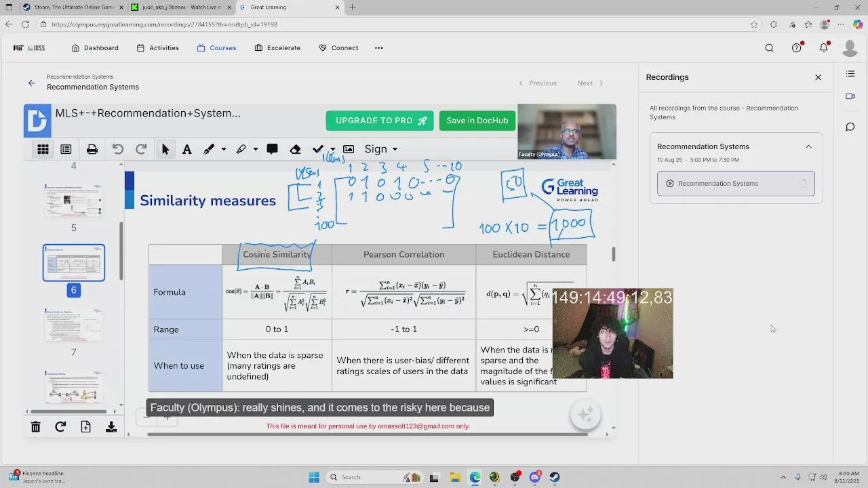Open the list icon in right sidebar

(850, 74)
